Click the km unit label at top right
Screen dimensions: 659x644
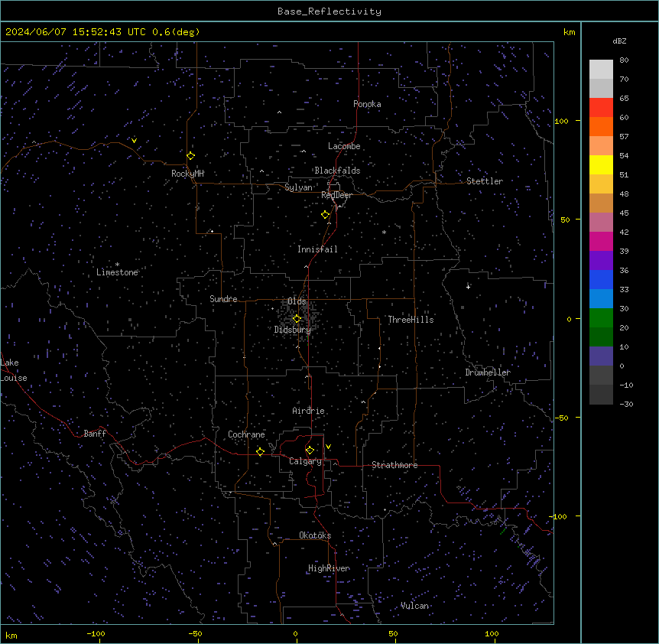[570, 32]
